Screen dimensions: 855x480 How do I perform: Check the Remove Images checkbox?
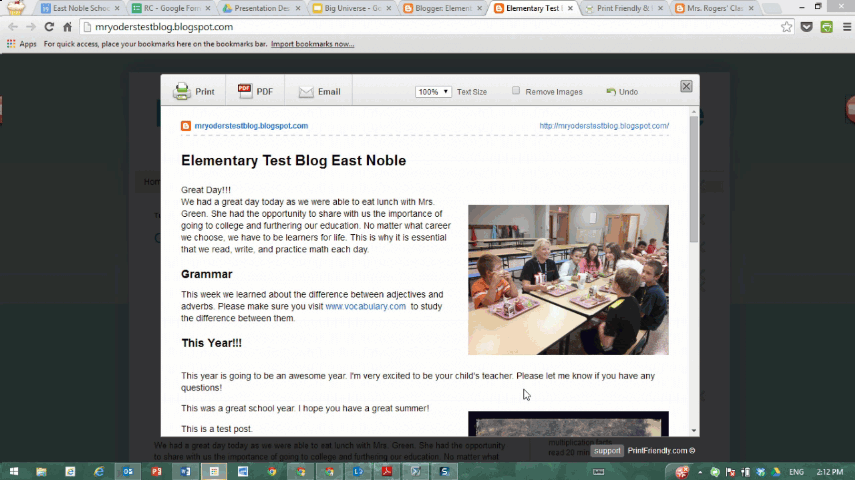(x=516, y=91)
